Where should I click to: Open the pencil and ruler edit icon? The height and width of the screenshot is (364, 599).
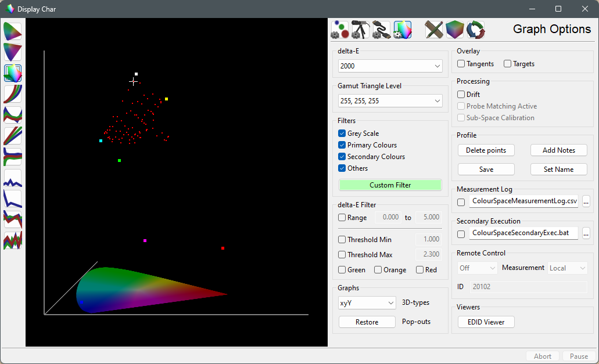[435, 30]
